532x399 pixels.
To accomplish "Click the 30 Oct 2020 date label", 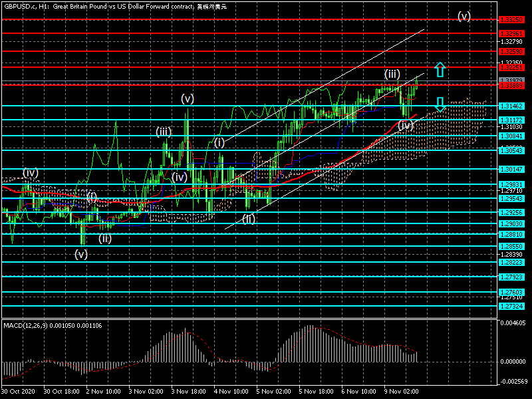I will tap(19, 392).
